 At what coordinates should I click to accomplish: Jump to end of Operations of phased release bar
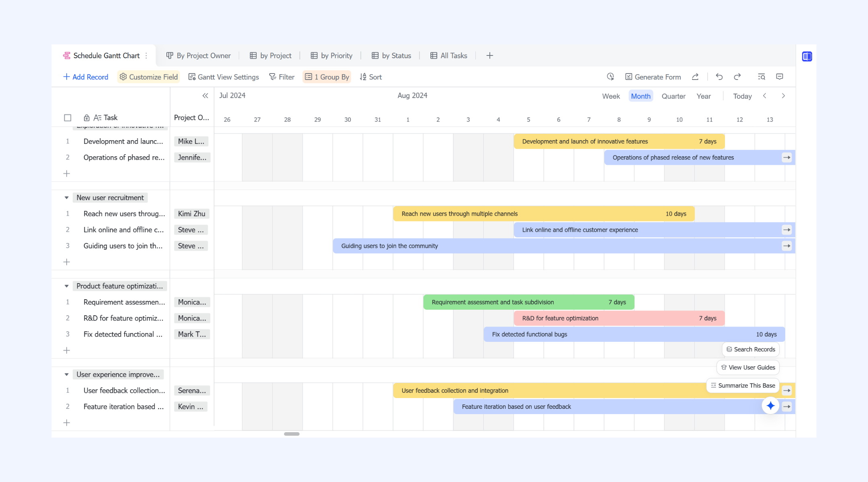pos(787,157)
